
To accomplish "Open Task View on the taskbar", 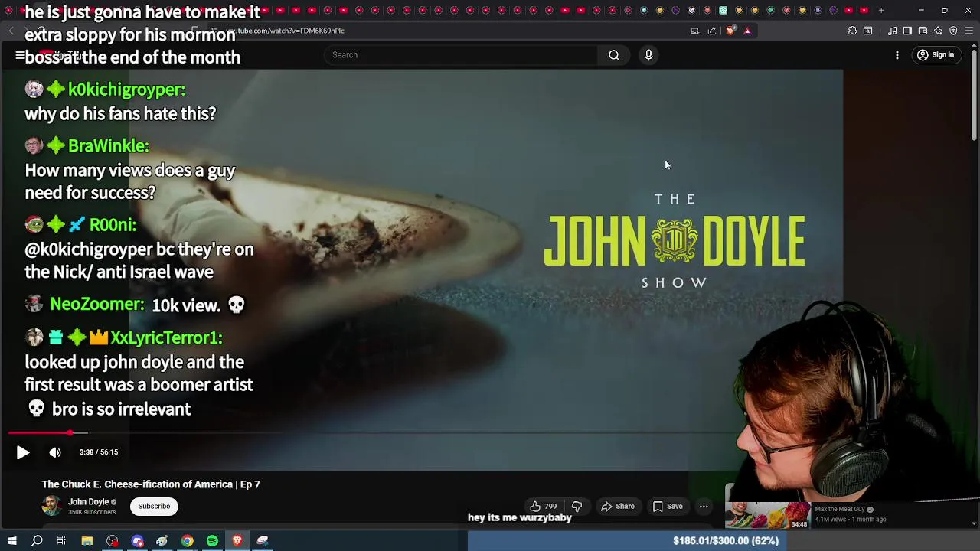I will (x=61, y=541).
